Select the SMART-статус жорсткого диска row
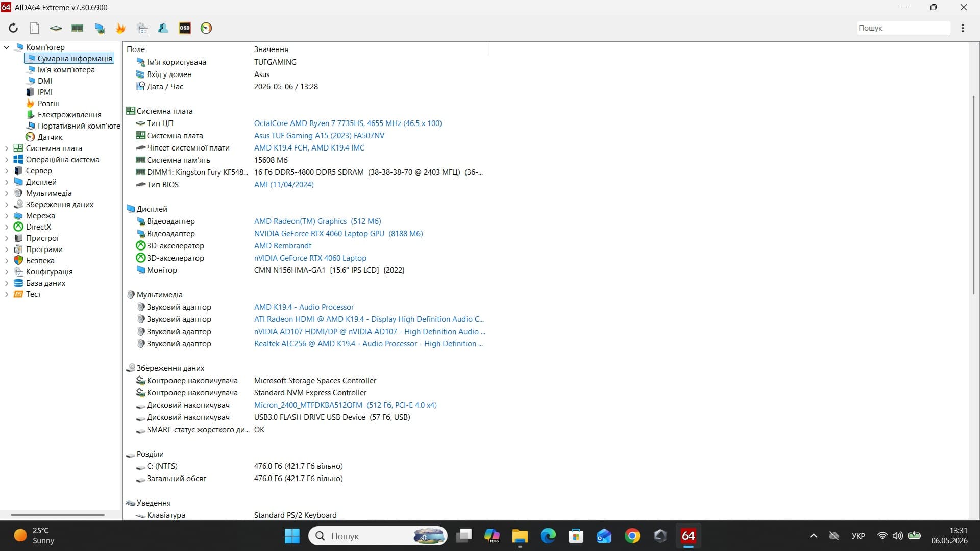This screenshot has height=551, width=980. point(306,430)
